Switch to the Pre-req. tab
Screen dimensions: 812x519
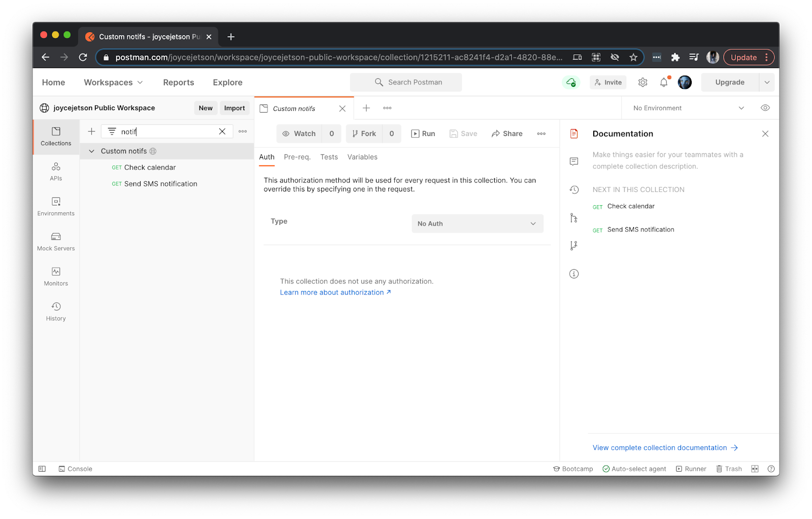pos(297,157)
